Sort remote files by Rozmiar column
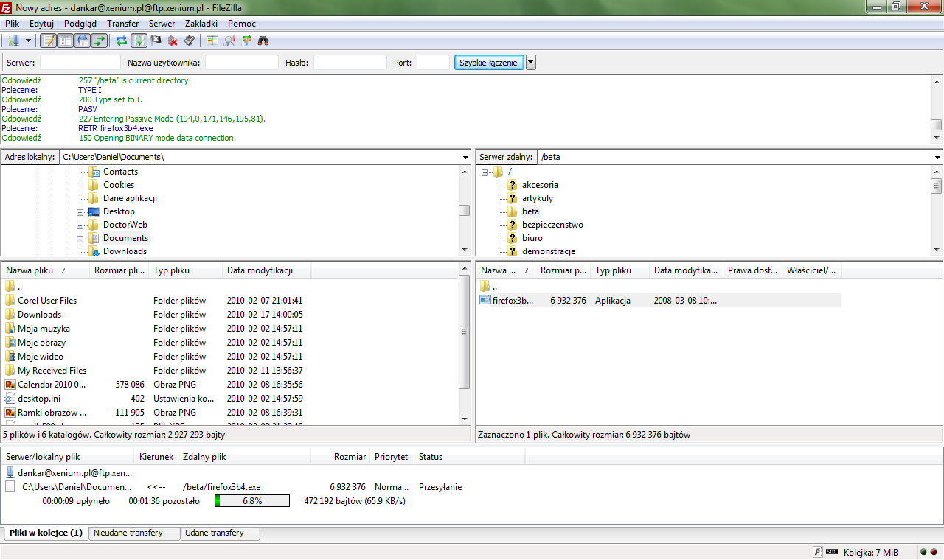Screen dimensions: 944x560 (563, 270)
